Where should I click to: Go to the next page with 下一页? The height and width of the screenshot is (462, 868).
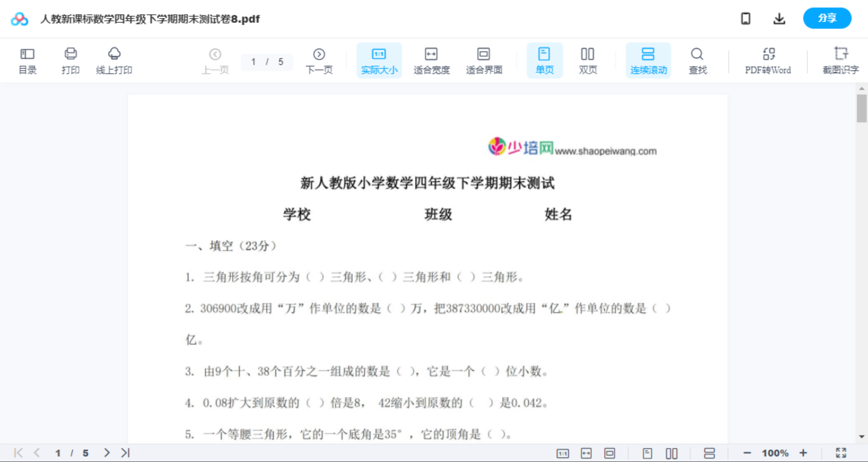pyautogui.click(x=319, y=60)
